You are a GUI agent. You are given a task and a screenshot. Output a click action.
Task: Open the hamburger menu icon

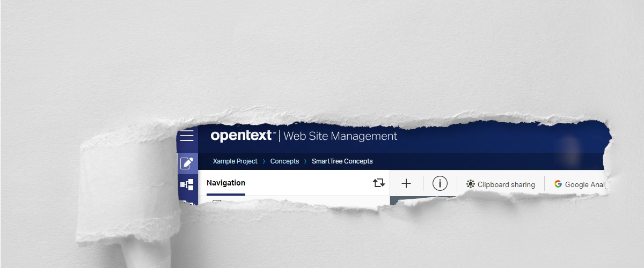(187, 136)
